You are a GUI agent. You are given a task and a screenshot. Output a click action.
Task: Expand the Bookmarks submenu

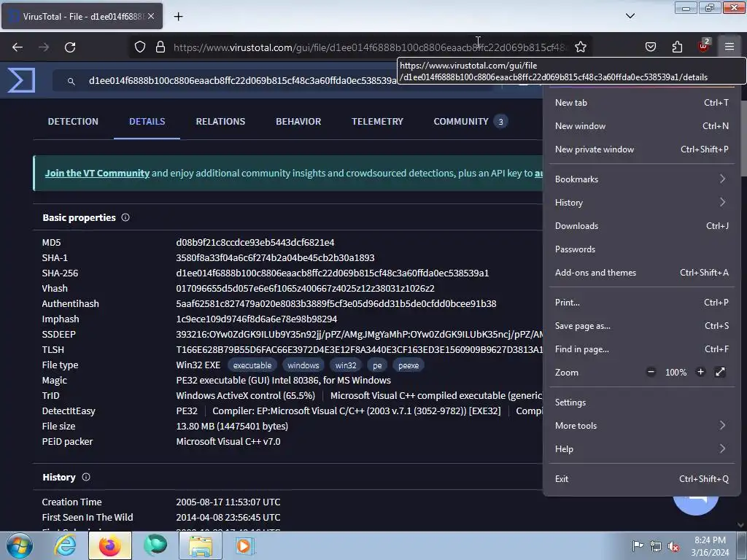coord(642,179)
